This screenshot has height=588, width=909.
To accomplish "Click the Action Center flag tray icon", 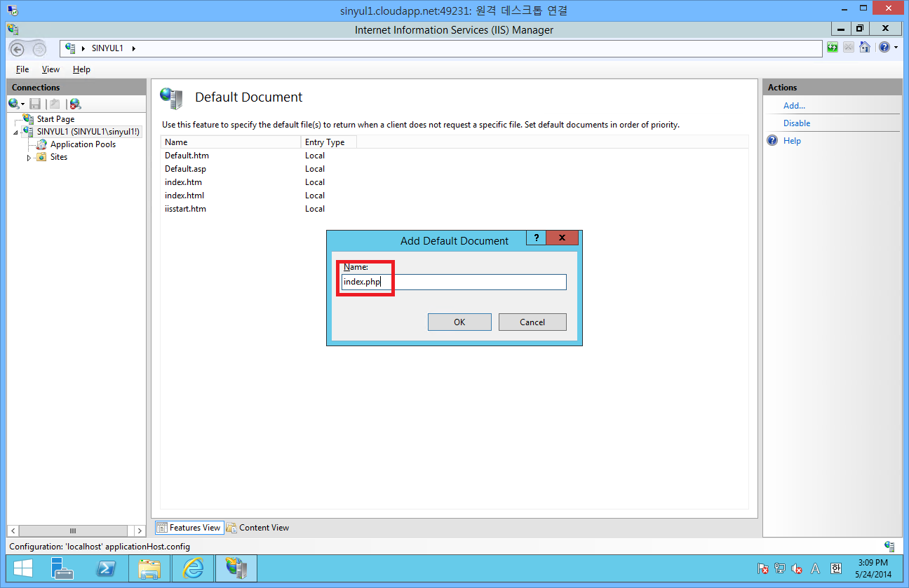I will 763,568.
